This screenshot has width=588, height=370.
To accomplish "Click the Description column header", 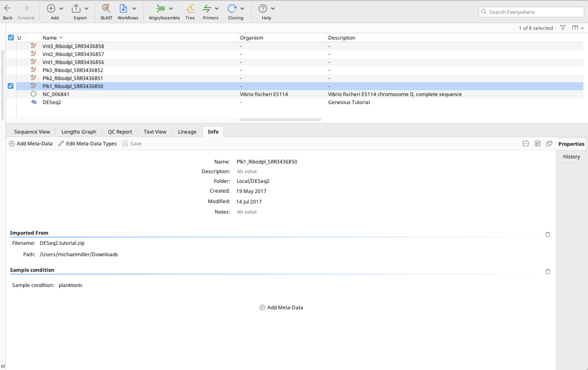I will coord(456,38).
